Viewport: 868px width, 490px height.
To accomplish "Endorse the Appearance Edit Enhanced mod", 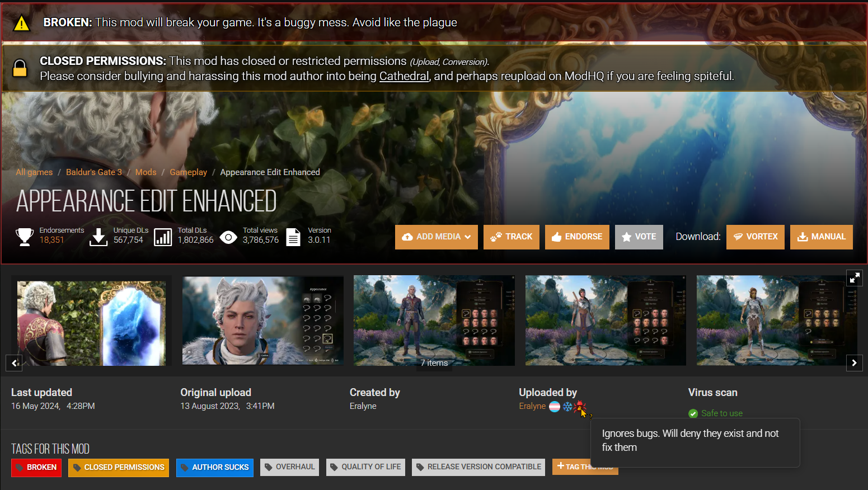I will [577, 237].
